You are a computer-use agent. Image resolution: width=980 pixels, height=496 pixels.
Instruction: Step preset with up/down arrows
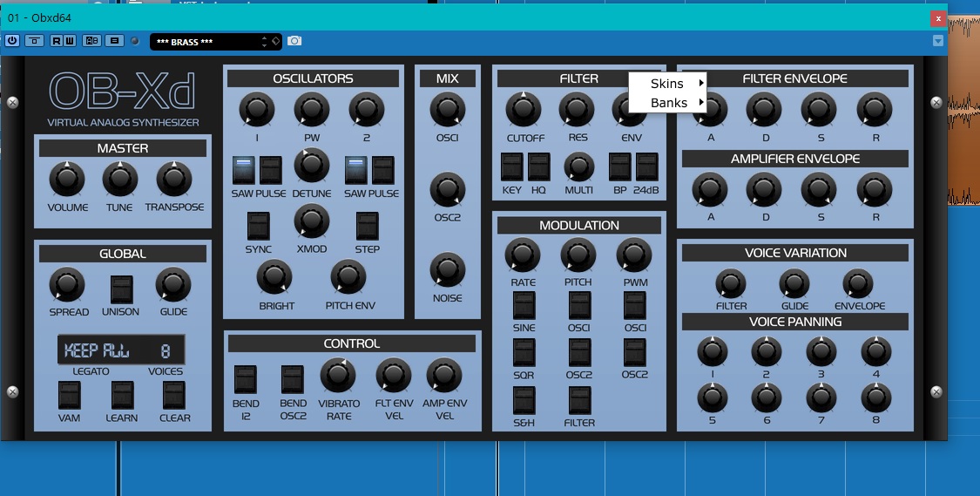264,41
